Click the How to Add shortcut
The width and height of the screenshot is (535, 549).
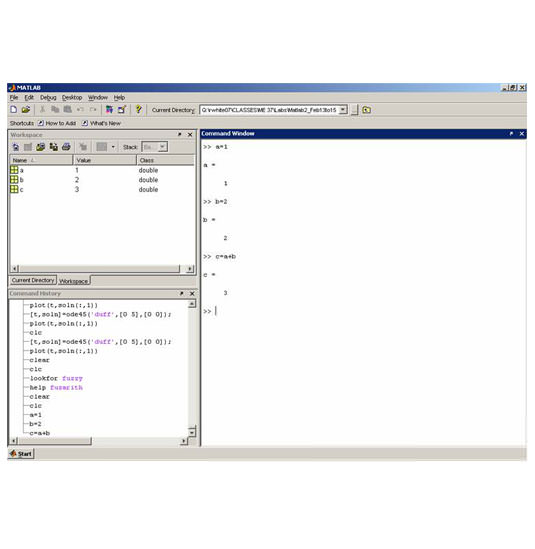click(x=57, y=123)
